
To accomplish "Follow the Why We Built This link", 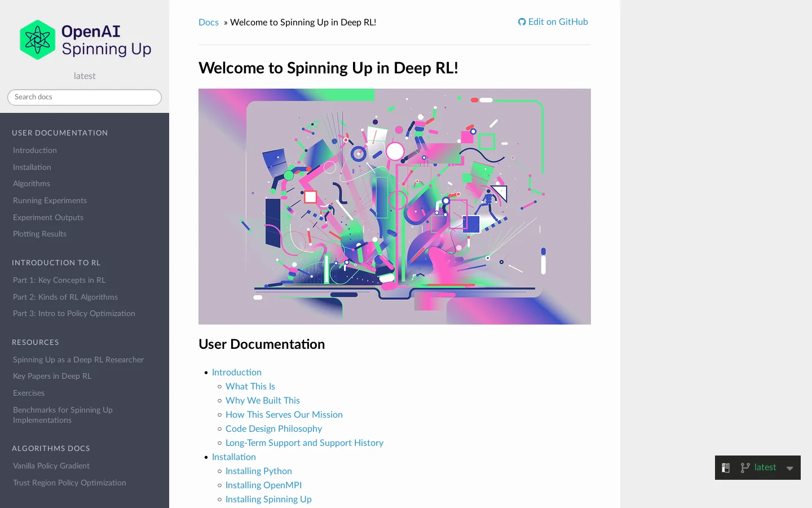I will [x=263, y=401].
